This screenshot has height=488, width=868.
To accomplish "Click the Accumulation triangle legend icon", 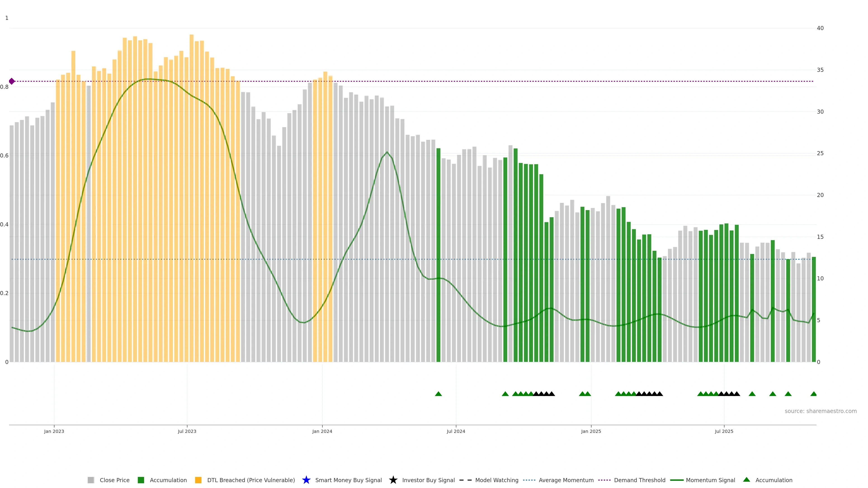I will [746, 480].
